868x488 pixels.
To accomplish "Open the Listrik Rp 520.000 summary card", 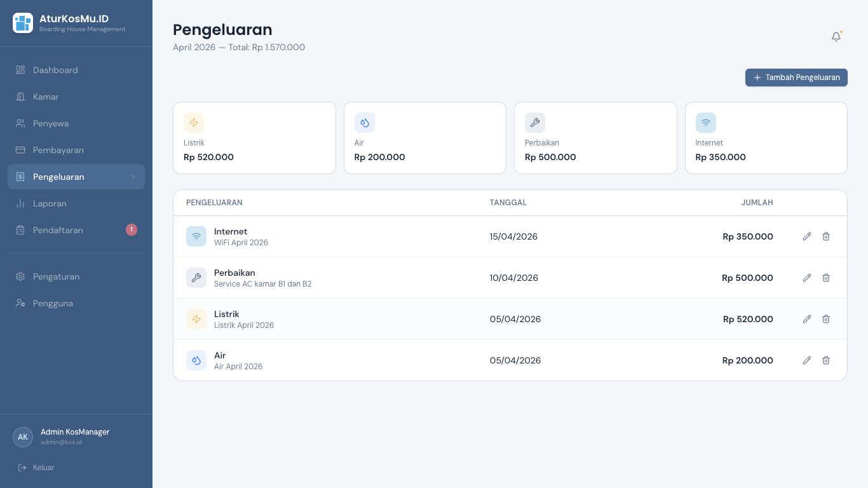I will click(x=254, y=138).
